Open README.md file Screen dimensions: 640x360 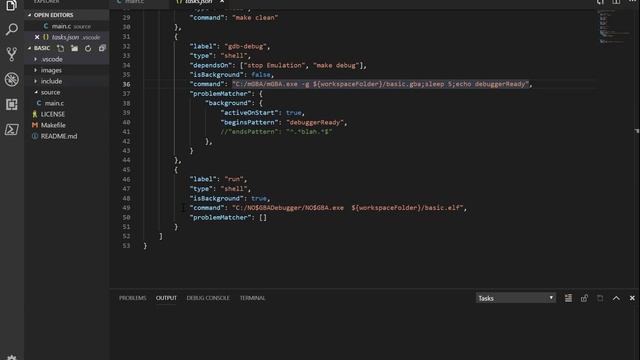59,136
